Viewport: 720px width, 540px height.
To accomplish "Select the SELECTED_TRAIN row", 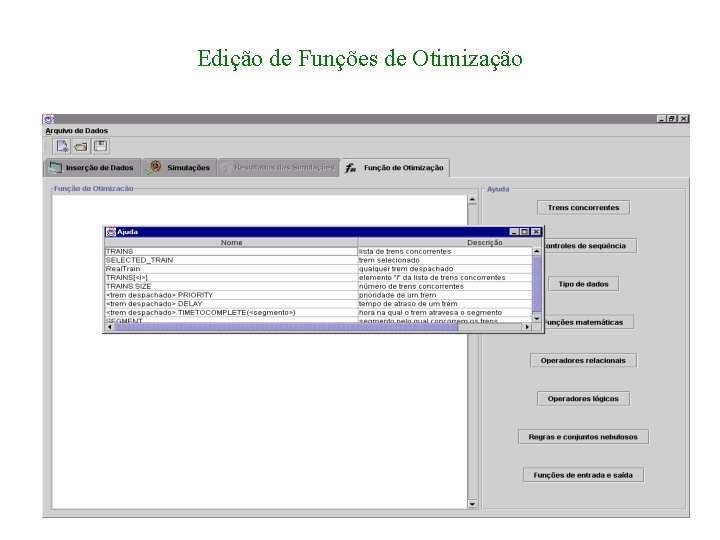I will (x=318, y=260).
